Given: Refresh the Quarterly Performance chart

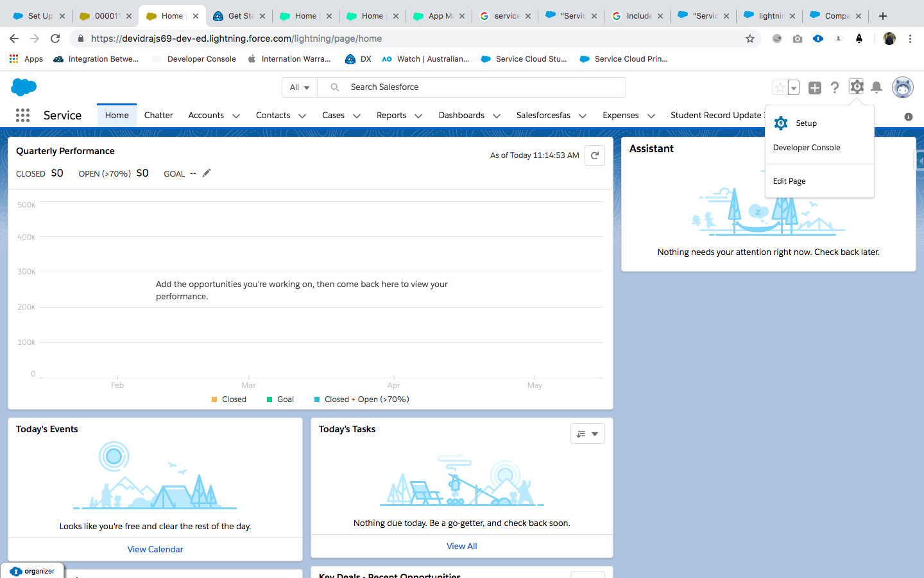Looking at the screenshot, I should pyautogui.click(x=595, y=155).
